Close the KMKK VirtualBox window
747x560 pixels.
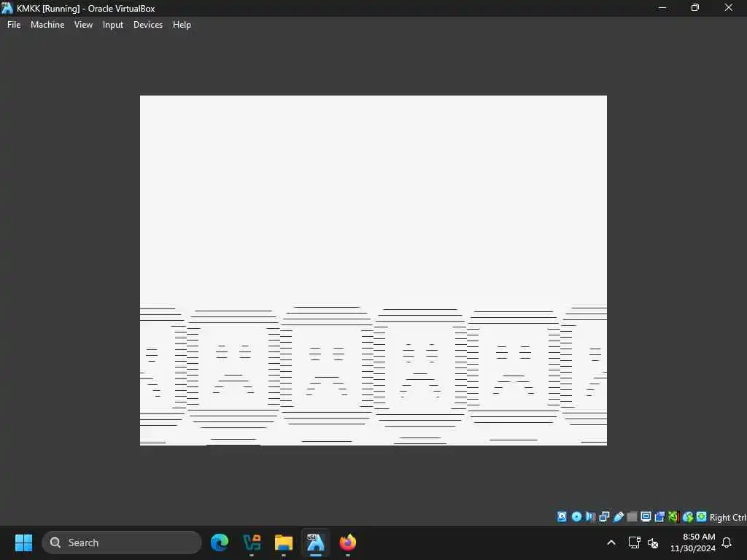point(729,8)
